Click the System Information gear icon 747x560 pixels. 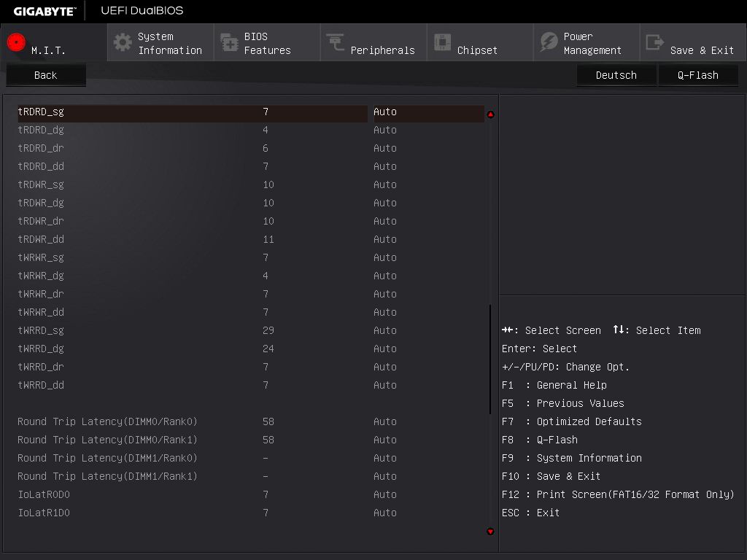coord(123,42)
